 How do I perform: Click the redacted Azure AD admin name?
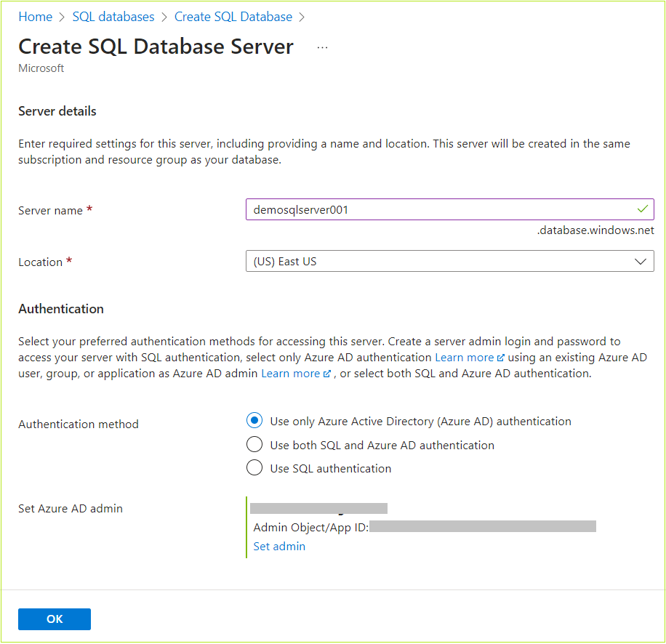pos(320,508)
